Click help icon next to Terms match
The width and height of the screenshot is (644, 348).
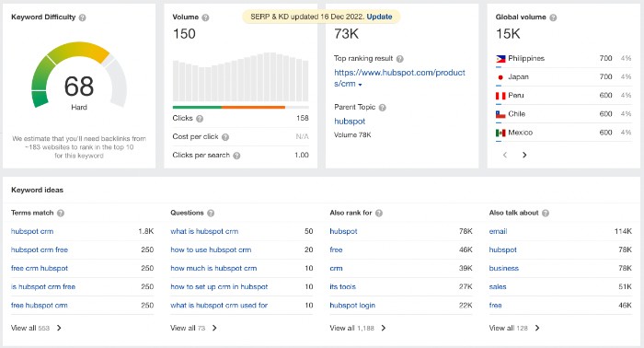pos(61,213)
